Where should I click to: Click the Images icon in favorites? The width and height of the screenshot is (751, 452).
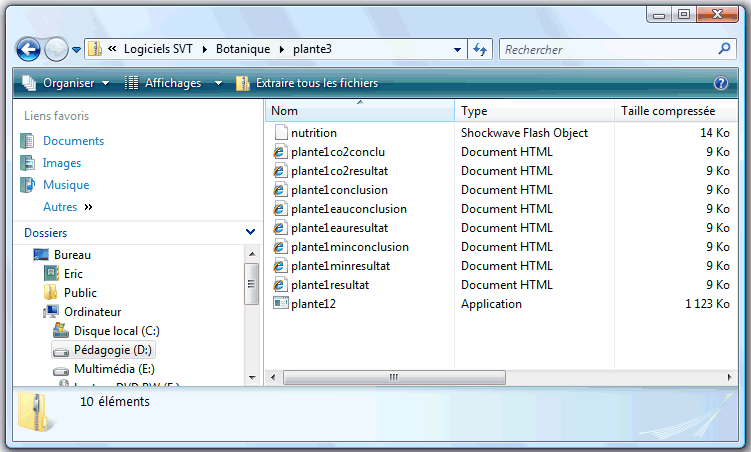coord(27,163)
